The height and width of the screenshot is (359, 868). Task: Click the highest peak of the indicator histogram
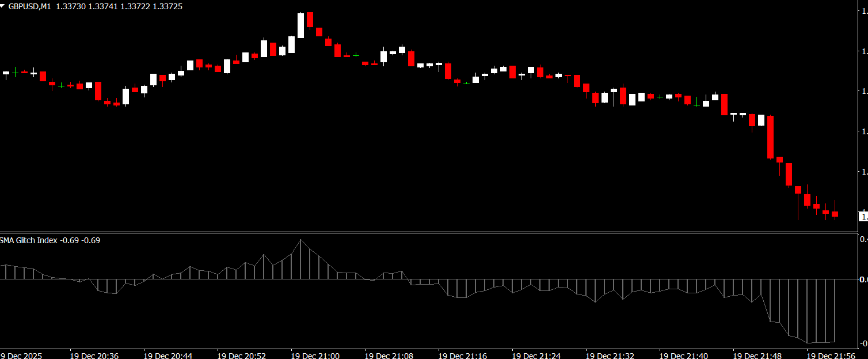click(x=300, y=240)
